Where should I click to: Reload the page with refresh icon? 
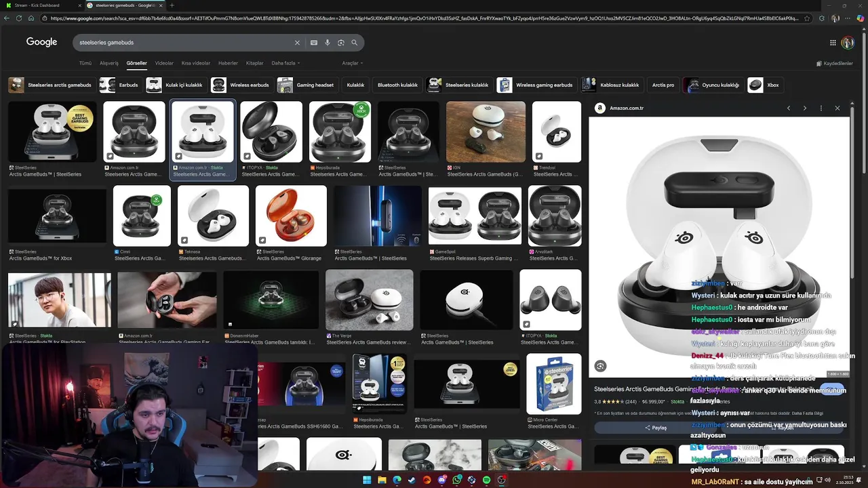[18, 18]
